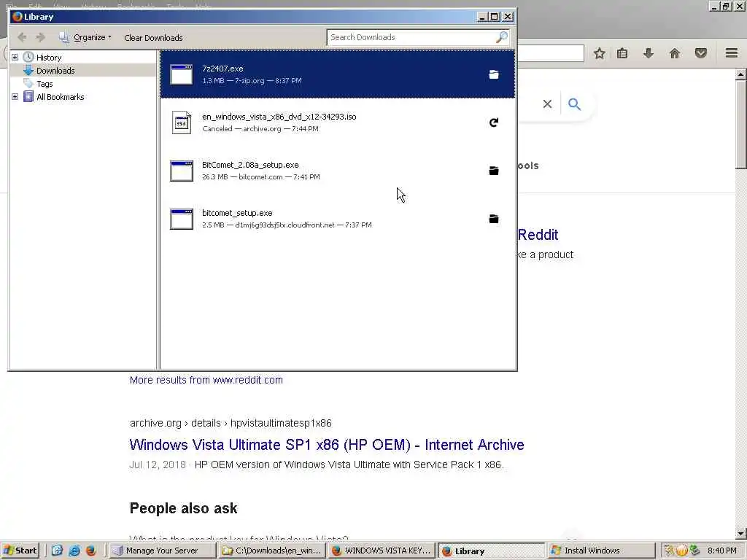Click the Start button
This screenshot has width=747, height=560.
coord(20,551)
